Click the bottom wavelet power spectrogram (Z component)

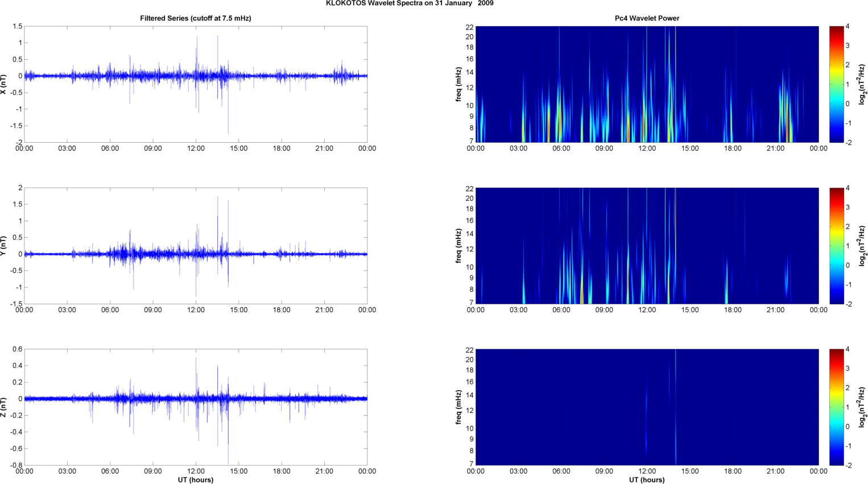(647, 407)
